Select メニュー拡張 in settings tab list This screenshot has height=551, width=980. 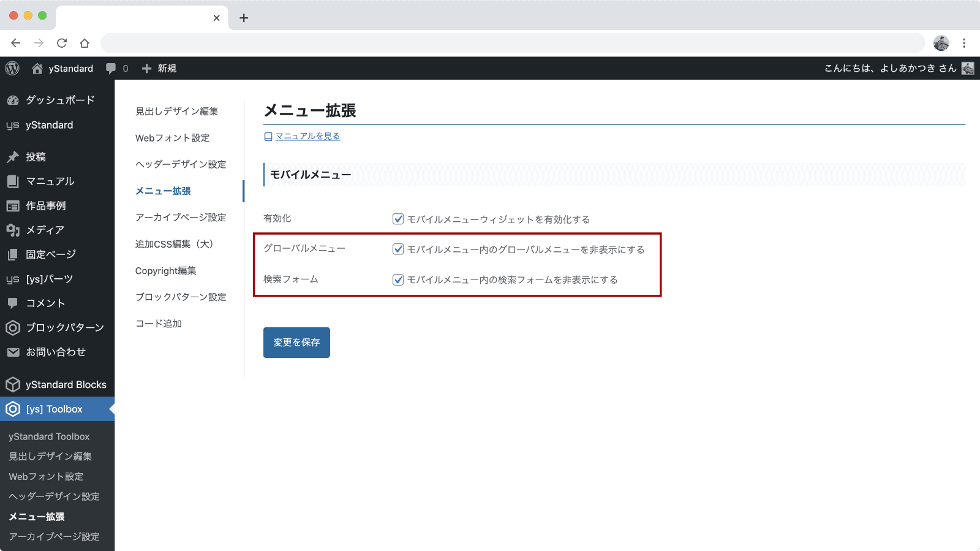pyautogui.click(x=163, y=191)
